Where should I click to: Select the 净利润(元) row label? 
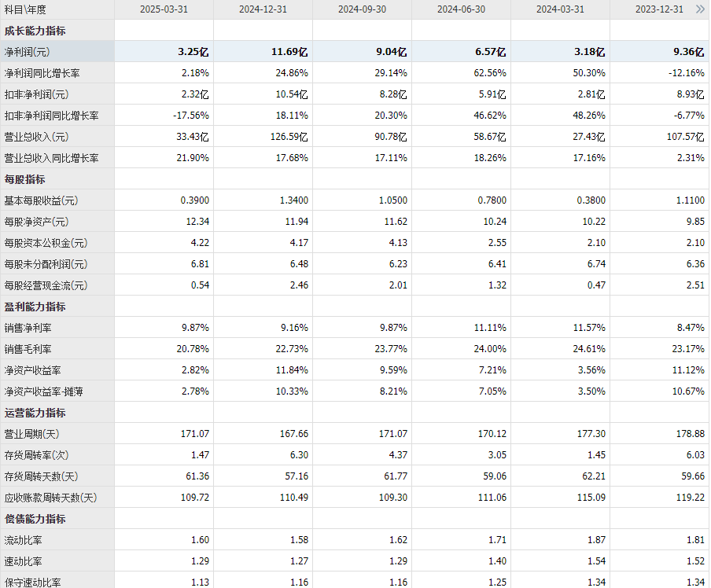tap(27, 52)
